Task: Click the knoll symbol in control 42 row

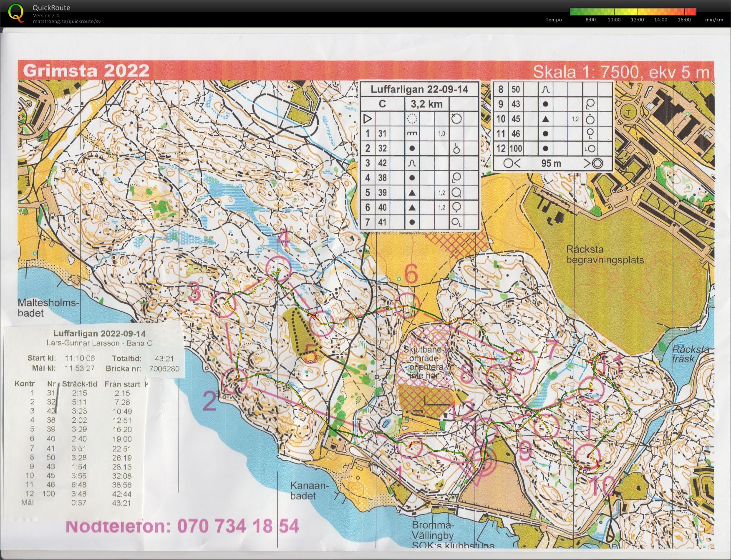Action: pyautogui.click(x=412, y=163)
